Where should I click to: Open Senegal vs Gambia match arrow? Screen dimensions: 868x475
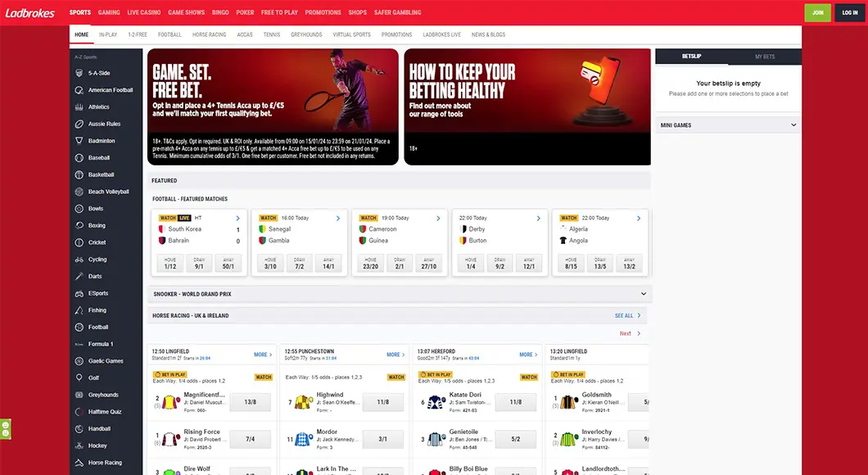click(338, 218)
